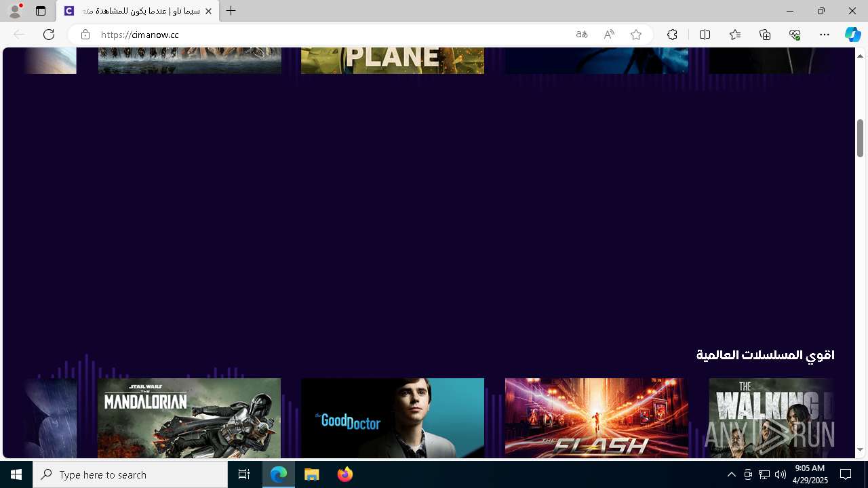Enable Split screen view
The image size is (868, 488).
pos(705,35)
